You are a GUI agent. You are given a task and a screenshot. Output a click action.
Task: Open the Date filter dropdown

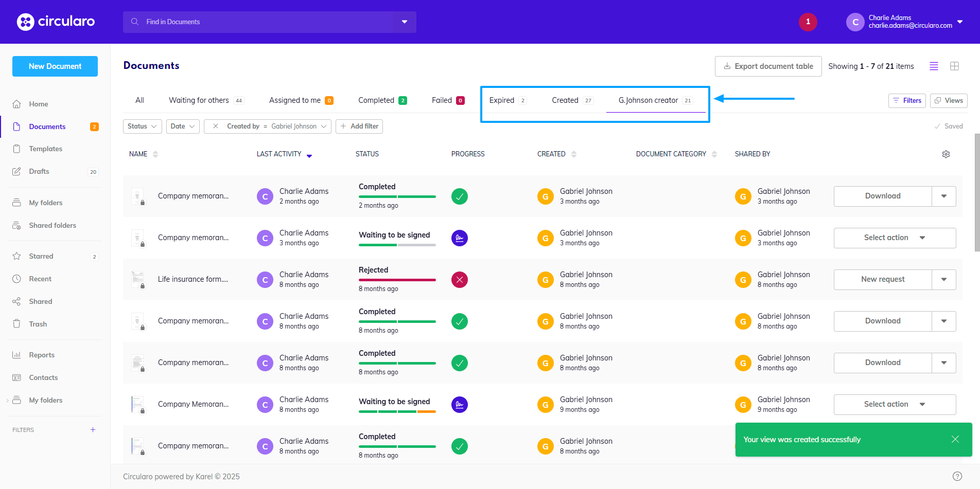(x=183, y=126)
